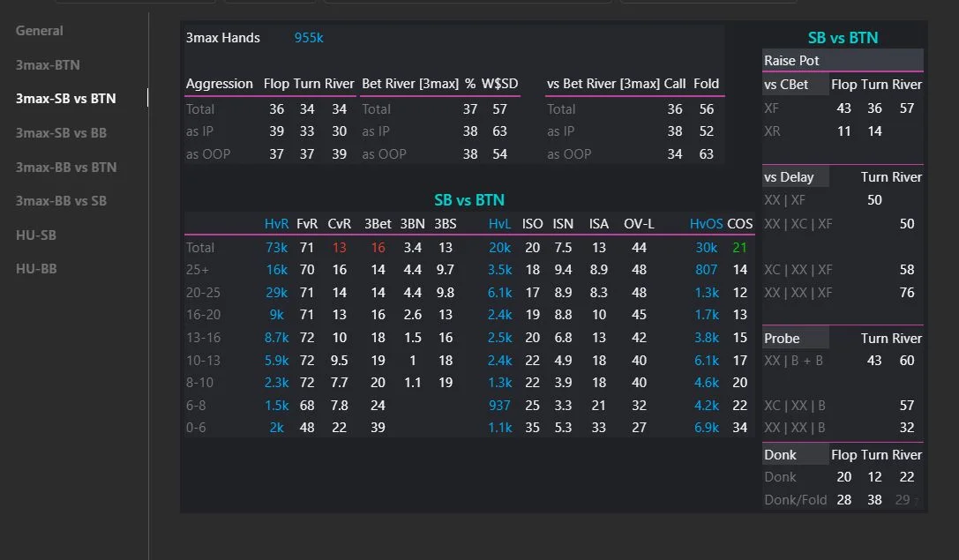959x560 pixels.
Task: Click the 29k HvR value in 20-25 row
Action: pyautogui.click(x=276, y=292)
